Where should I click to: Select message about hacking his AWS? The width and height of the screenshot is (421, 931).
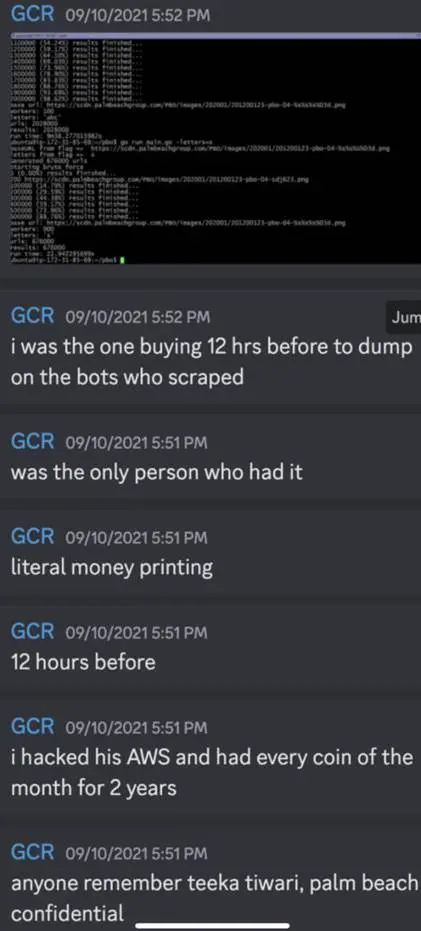pos(212,772)
